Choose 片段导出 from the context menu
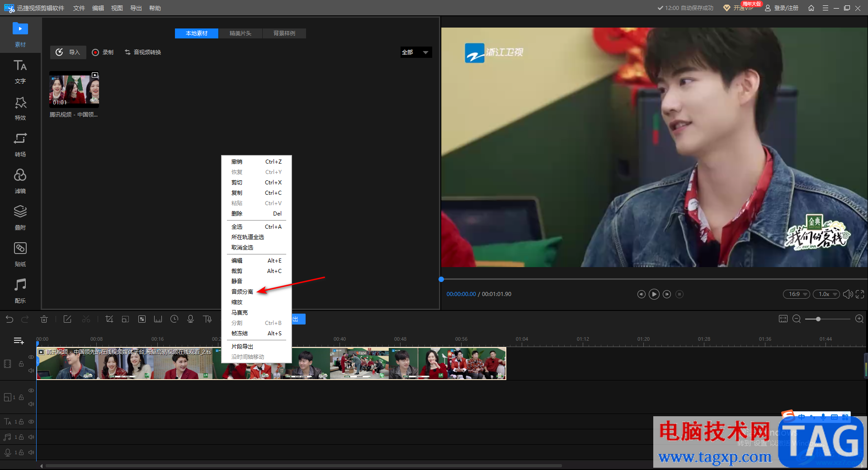 point(256,346)
